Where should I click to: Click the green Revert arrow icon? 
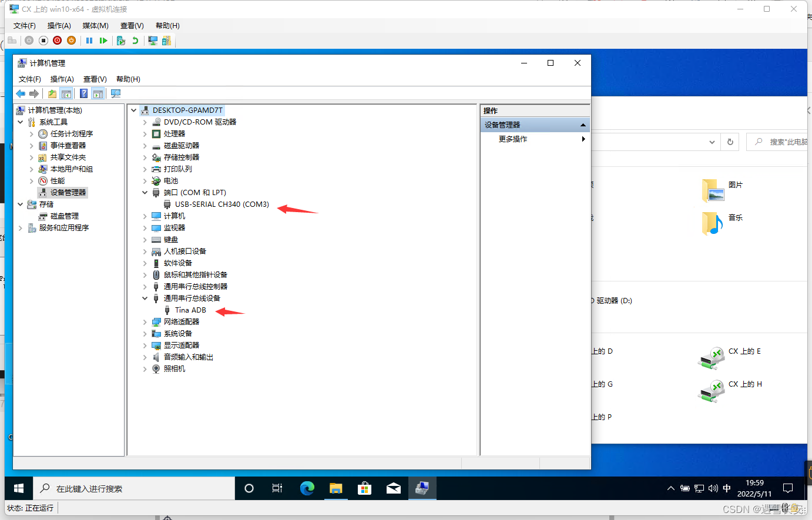(135, 41)
